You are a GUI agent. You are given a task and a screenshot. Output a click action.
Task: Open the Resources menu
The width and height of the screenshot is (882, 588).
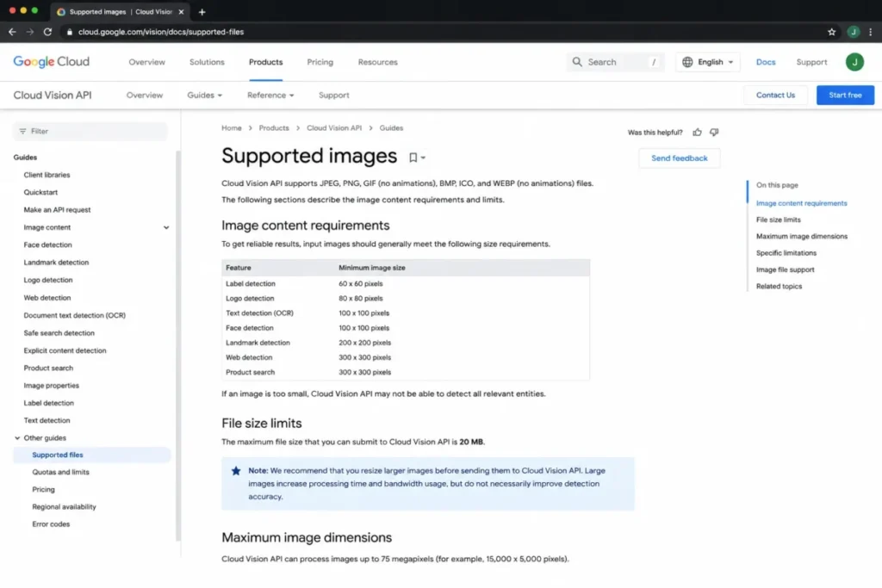tap(377, 62)
